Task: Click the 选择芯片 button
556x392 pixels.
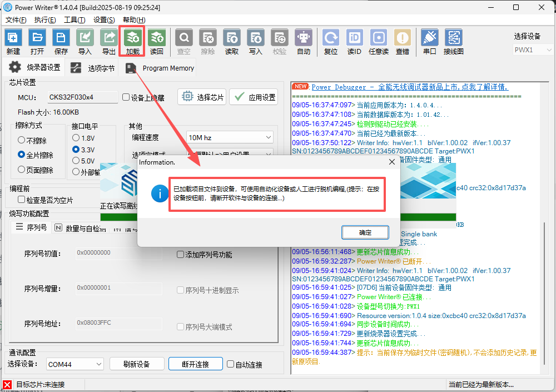Action: (202, 97)
